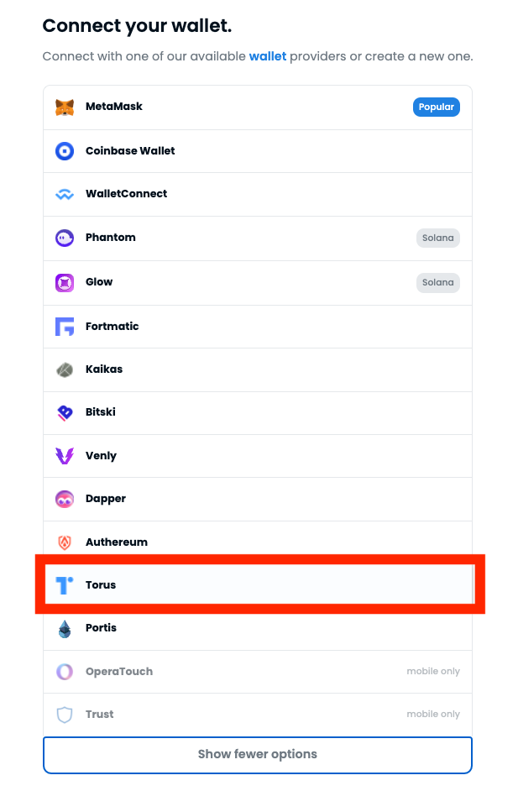The width and height of the screenshot is (518, 812).
Task: Select the Phantom ghost icon
Action: click(64, 238)
